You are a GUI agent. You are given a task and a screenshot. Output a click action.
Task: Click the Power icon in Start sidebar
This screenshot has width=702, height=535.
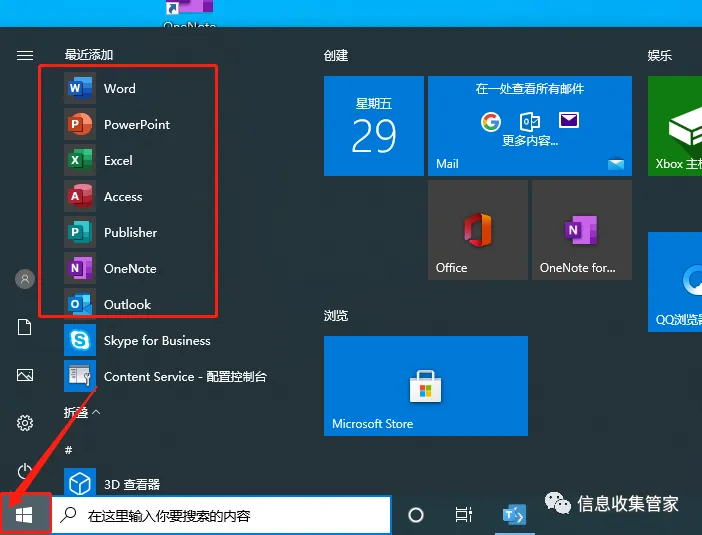(x=25, y=471)
